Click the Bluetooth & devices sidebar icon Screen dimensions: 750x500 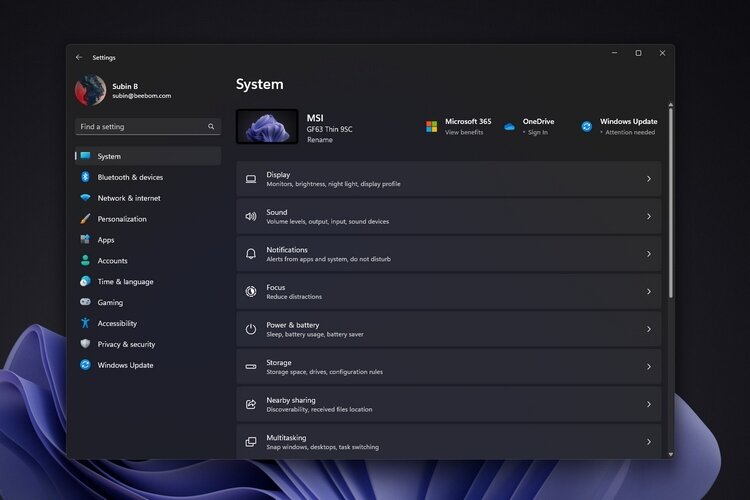[85, 177]
